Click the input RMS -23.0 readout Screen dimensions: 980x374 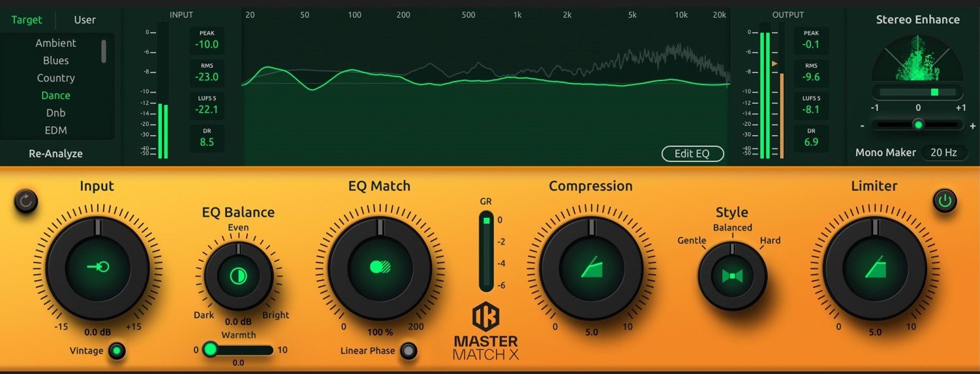tap(207, 72)
